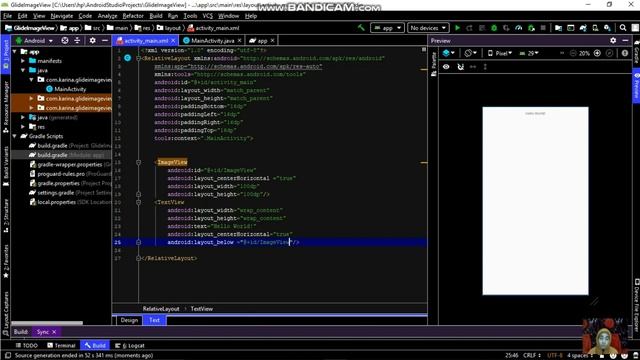Toggle View Options eye icon in Preview
The width and height of the screenshot is (640, 360).
(x=446, y=67)
